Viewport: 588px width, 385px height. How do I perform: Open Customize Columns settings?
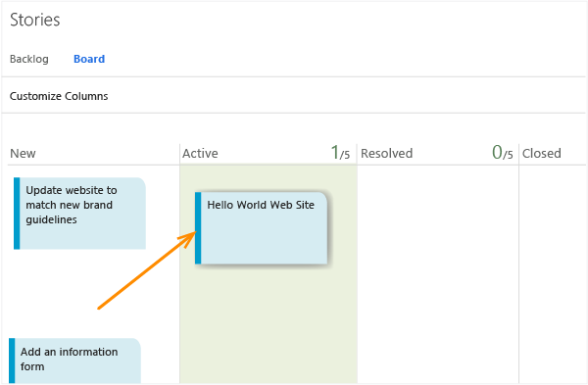pos(59,96)
